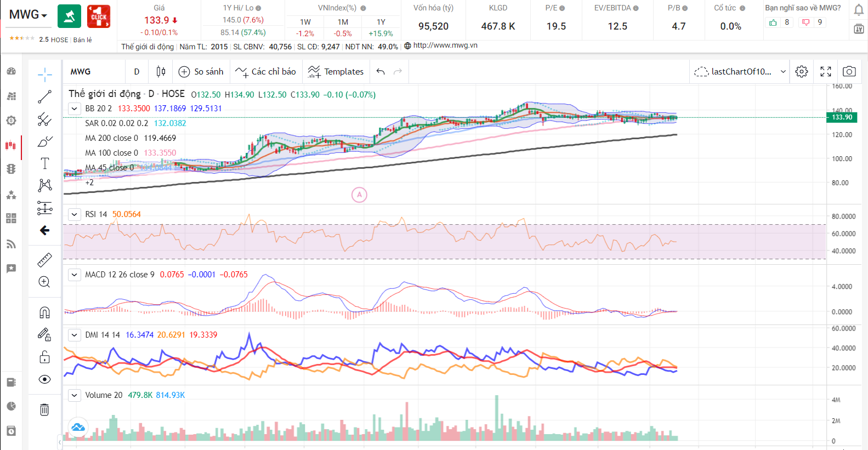
Task: Click the Cổ tức info icon
Action: 742,8
